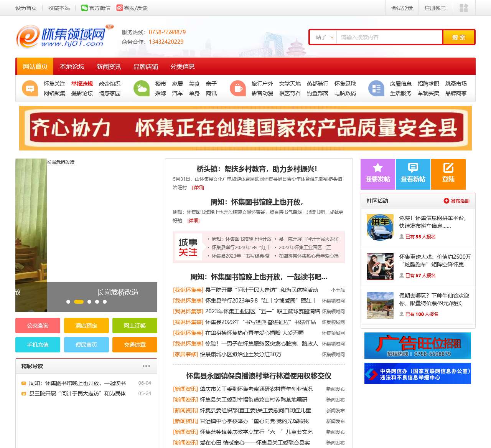Click the blue 分类信息 grid icon

tap(376, 88)
